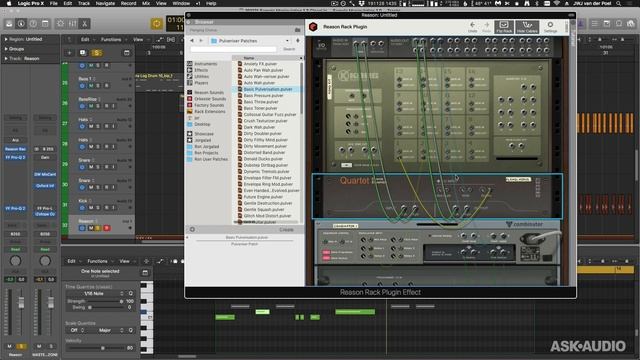640x360 pixels.
Task: Open the File menu
Action: (53, 3)
